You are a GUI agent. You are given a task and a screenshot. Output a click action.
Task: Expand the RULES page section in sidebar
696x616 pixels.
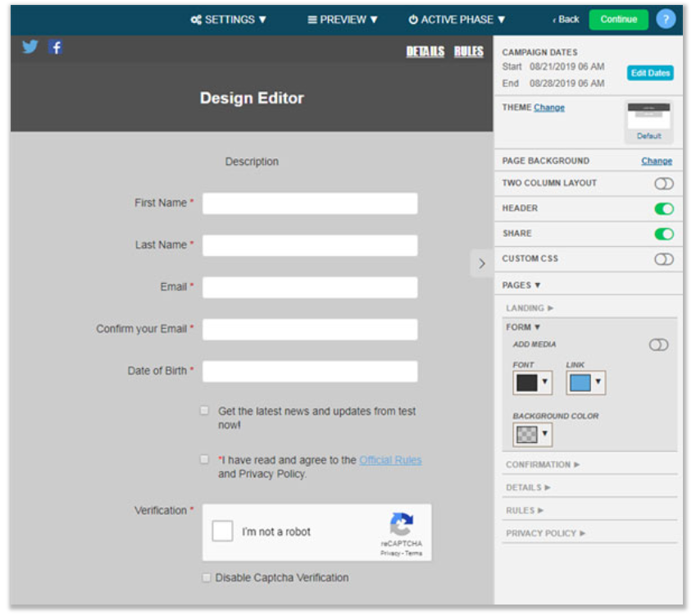click(x=525, y=510)
